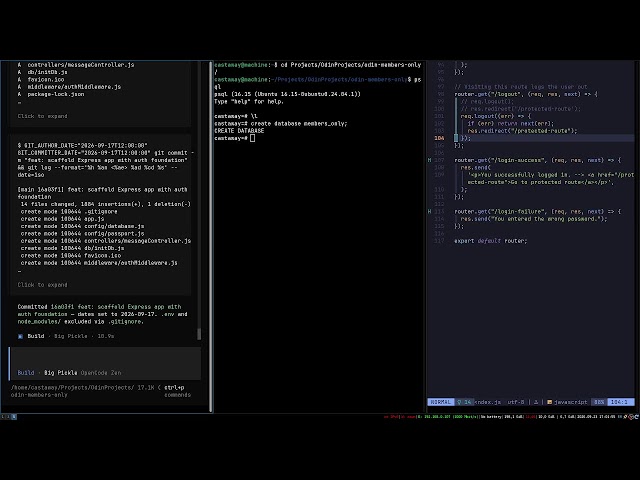Click the 17.1K token count in OpenCode footer

146,388
